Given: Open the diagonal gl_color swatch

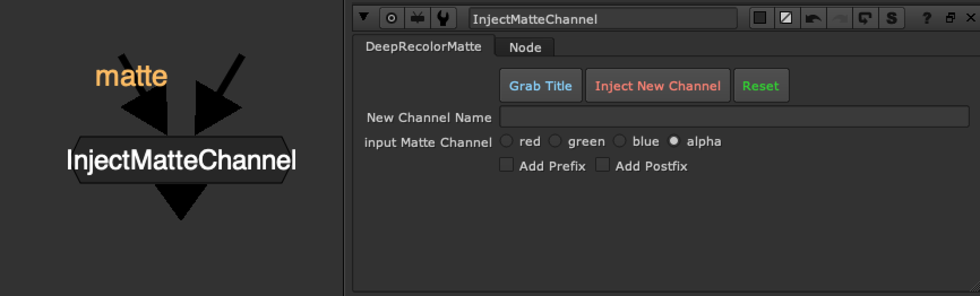Looking at the screenshot, I should (x=786, y=18).
